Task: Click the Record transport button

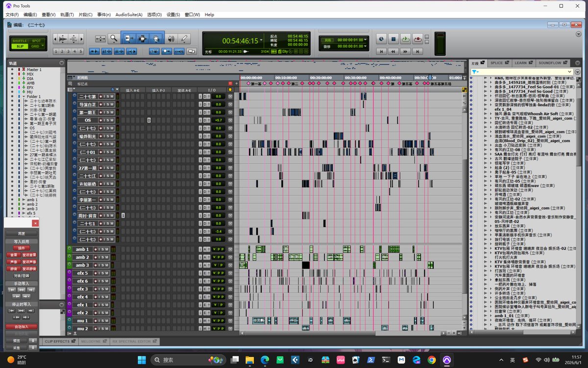Action: [417, 38]
